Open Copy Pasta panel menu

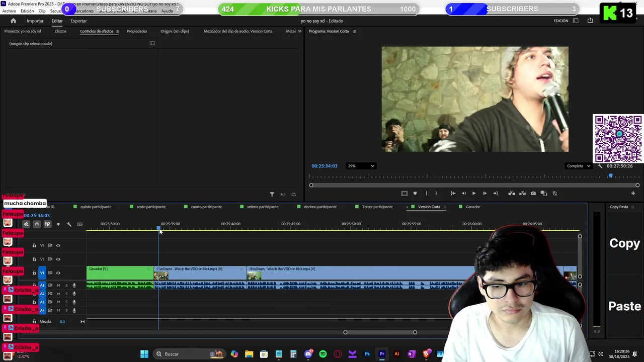click(x=633, y=207)
